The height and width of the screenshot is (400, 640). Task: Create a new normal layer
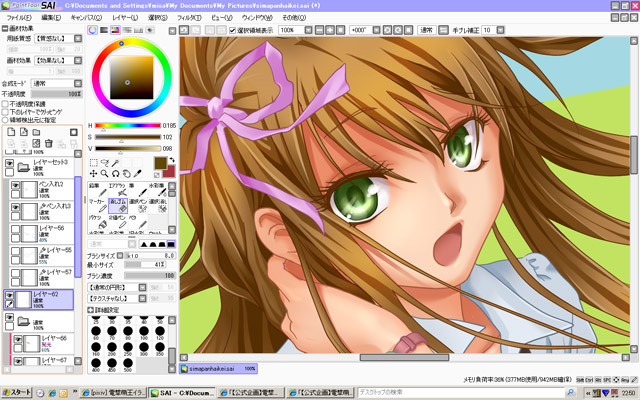[11, 132]
